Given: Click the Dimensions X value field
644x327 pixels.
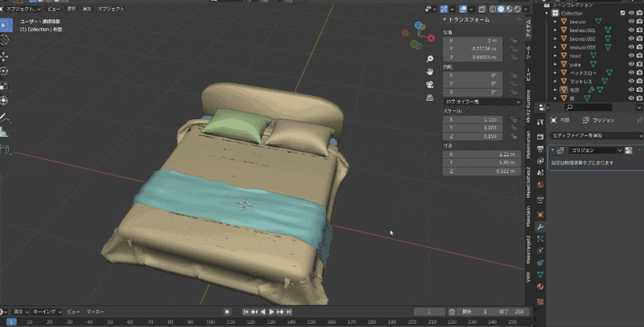Looking at the screenshot, I should pyautogui.click(x=482, y=155).
